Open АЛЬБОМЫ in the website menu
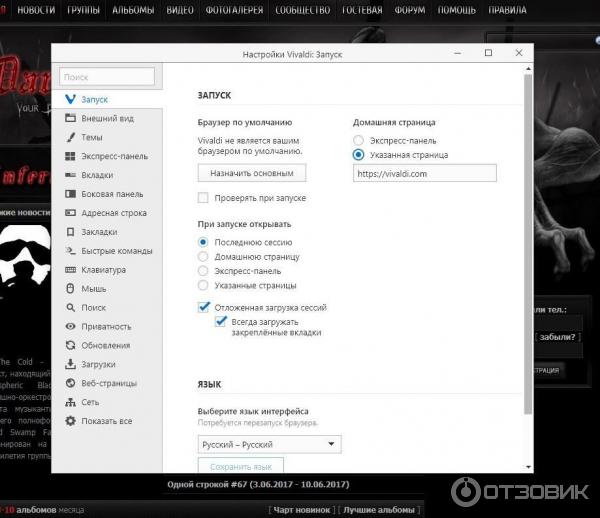This screenshot has height=518, width=600. [x=133, y=10]
